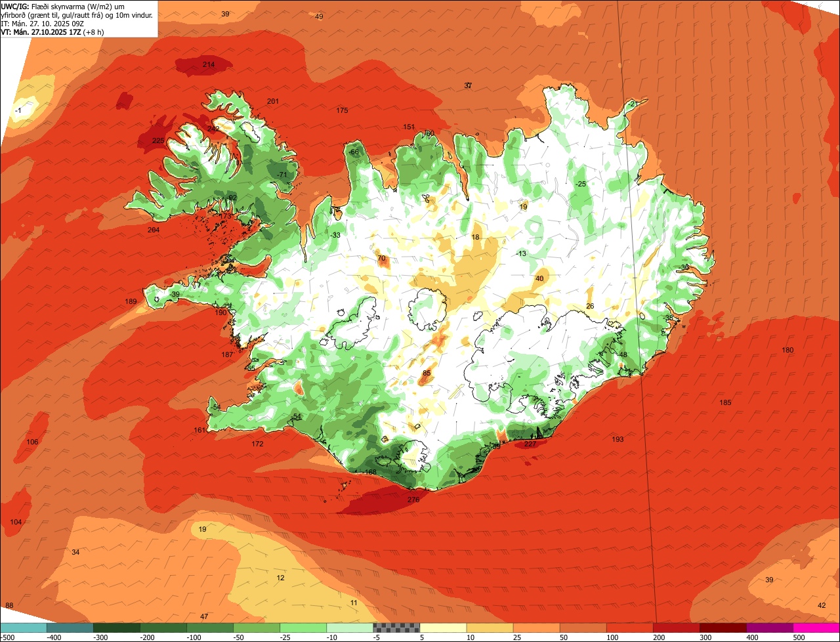The width and height of the screenshot is (840, 642).
Task: Click the map value 34
Action: click(75, 553)
